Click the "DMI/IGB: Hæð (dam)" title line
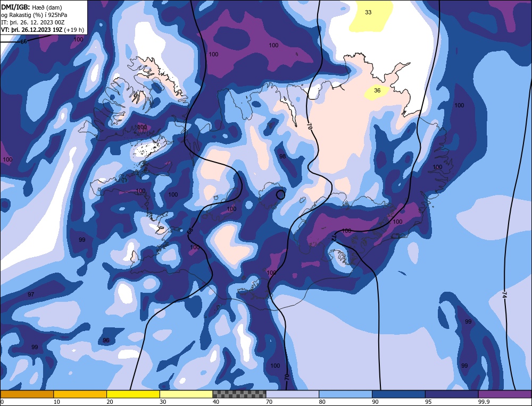The width and height of the screenshot is (532, 406). click(x=31, y=7)
